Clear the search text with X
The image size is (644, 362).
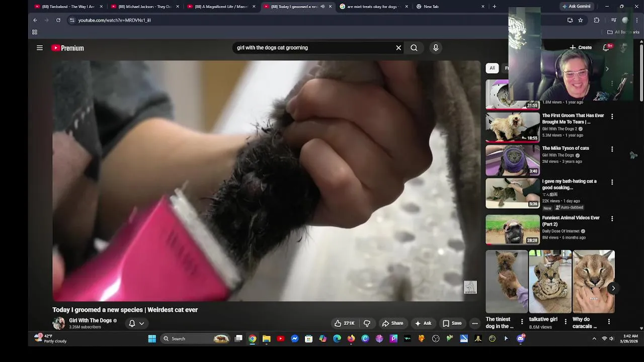398,48
